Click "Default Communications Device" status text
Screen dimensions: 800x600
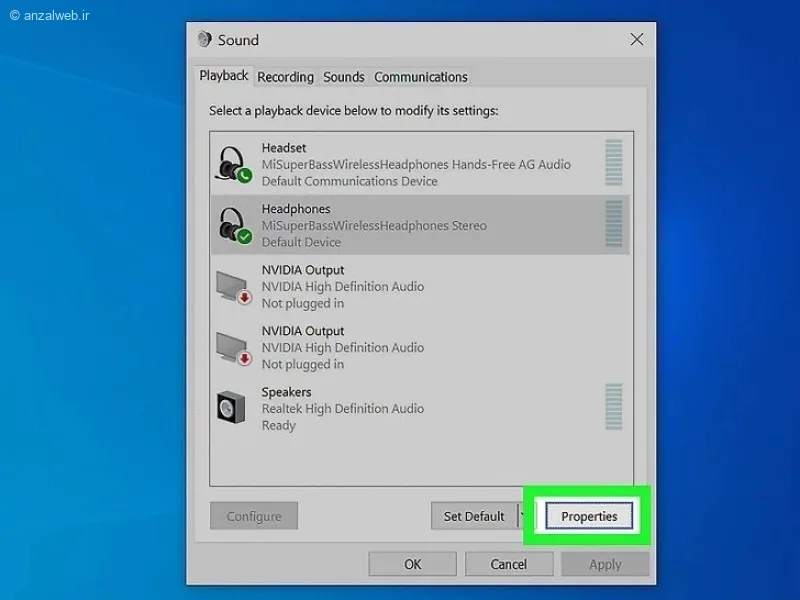pos(349,181)
